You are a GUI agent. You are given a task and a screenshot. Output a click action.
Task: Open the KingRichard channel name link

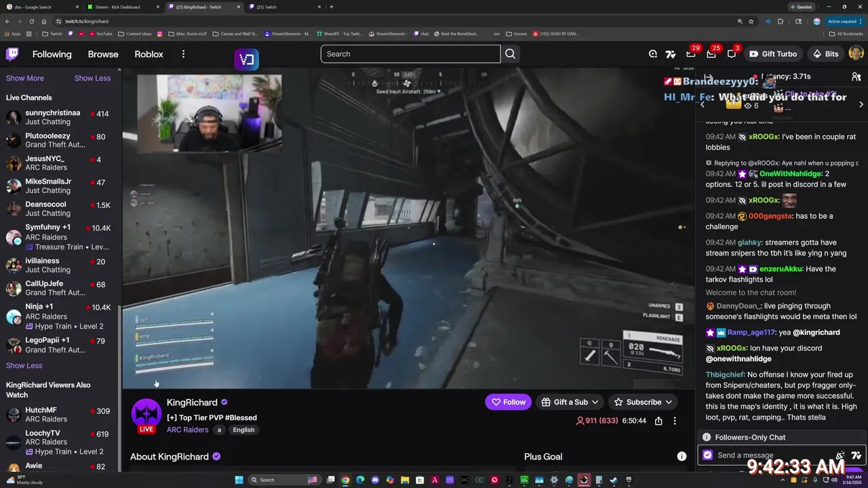(192, 403)
